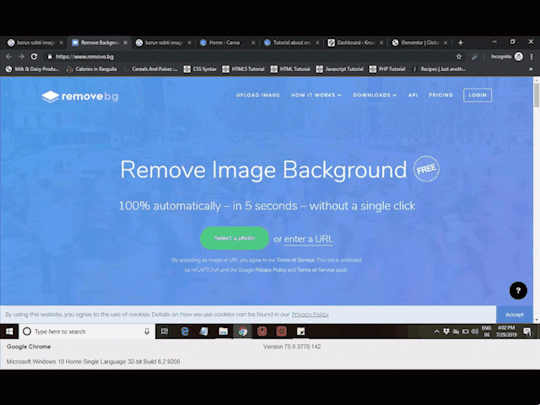
Task: Click the enter a URL link
Action: point(309,239)
